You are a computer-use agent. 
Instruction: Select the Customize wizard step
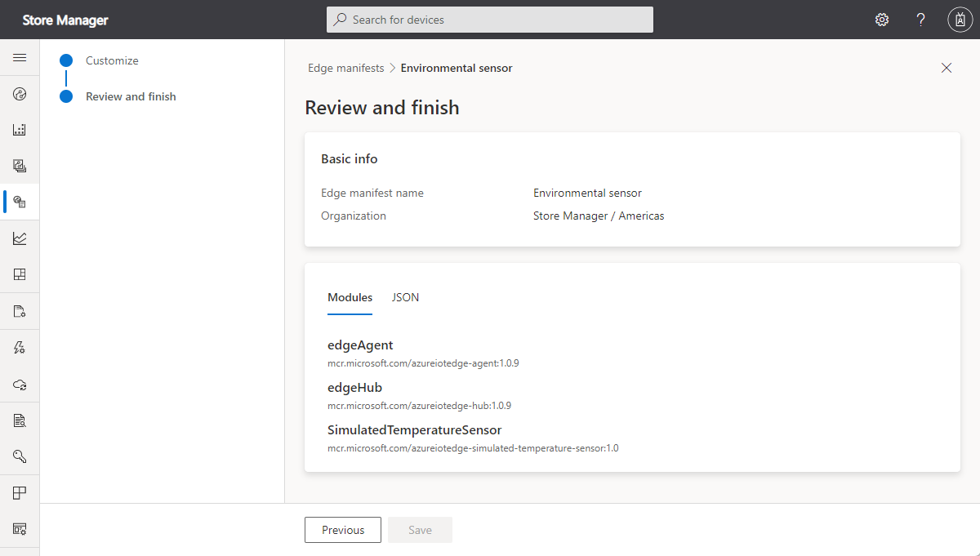tap(111, 60)
